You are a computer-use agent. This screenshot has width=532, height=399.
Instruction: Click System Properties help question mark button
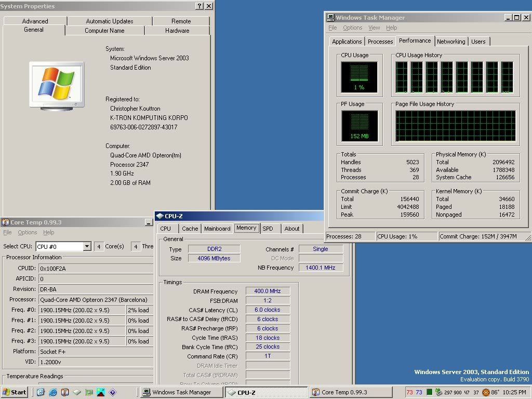(200, 6)
